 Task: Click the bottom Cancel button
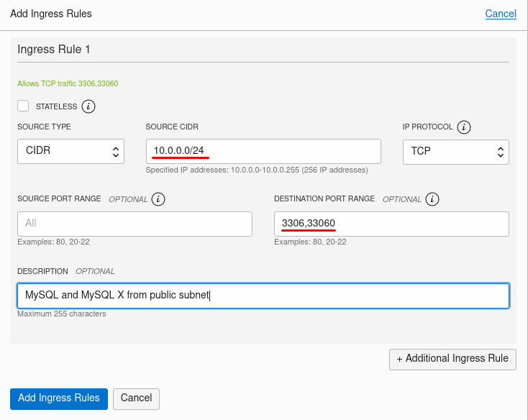[x=136, y=399]
